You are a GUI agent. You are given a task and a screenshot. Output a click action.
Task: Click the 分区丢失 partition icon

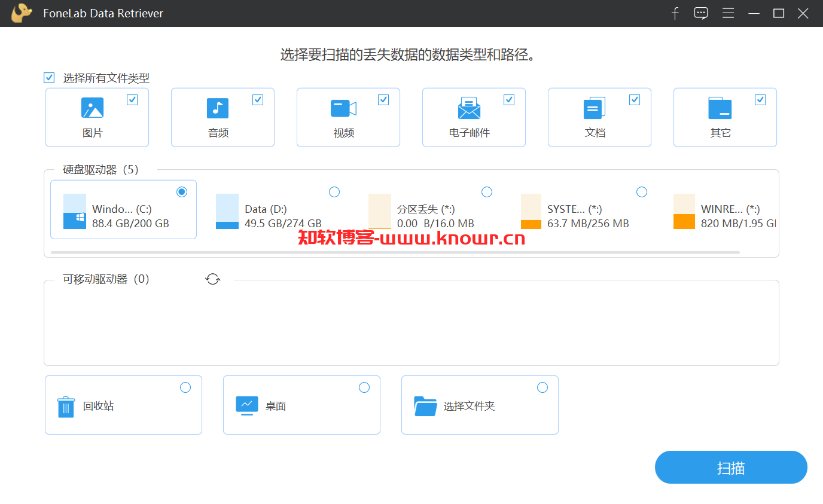tap(380, 211)
